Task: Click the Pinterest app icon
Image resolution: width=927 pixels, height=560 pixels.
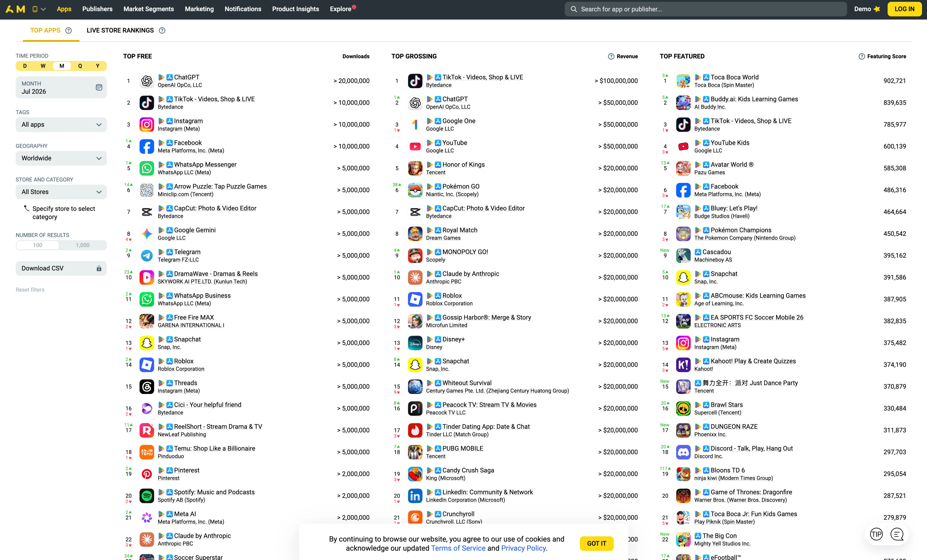Action: click(147, 474)
